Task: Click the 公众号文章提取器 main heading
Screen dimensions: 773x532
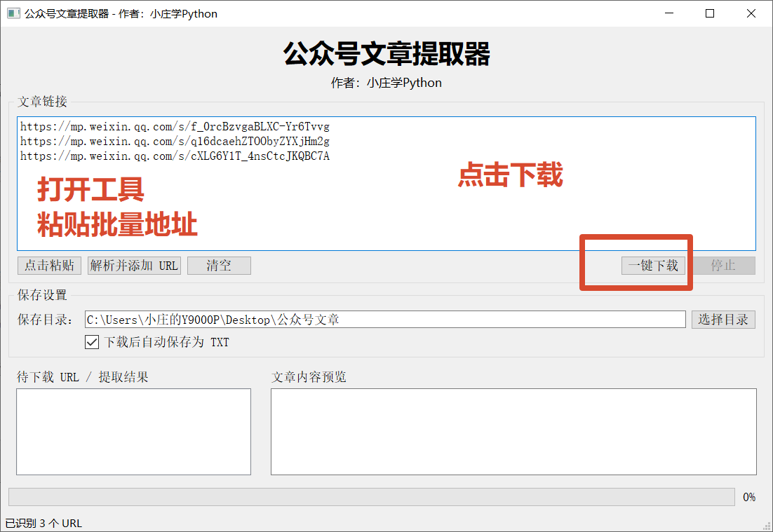Action: tap(387, 54)
